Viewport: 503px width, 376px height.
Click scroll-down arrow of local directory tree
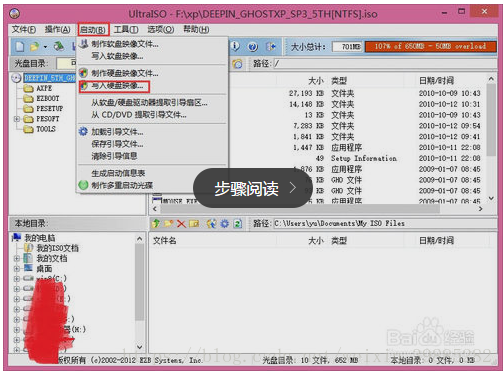tap(140, 347)
